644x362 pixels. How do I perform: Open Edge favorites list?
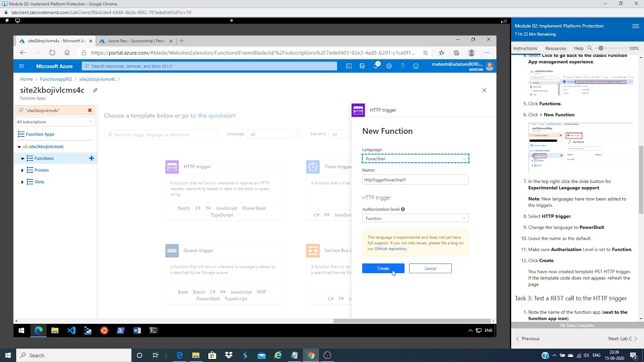pos(441,52)
